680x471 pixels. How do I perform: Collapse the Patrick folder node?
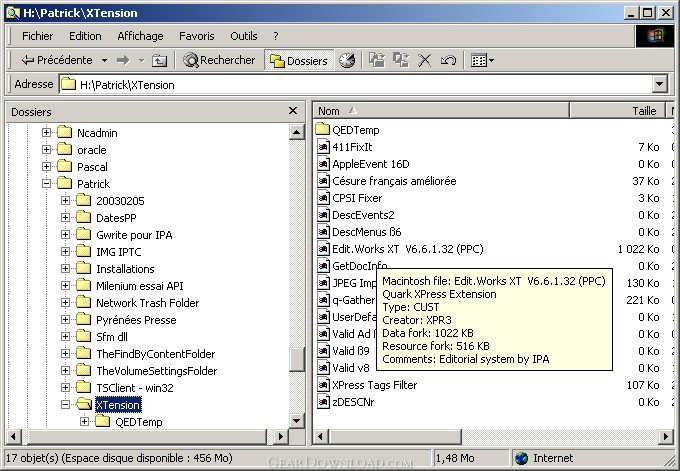click(x=46, y=183)
